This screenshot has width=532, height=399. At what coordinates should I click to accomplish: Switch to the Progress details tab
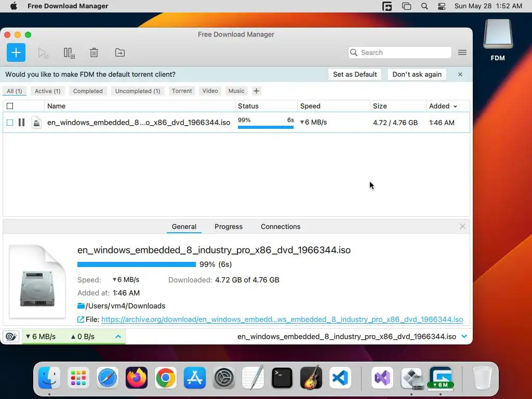[229, 227]
